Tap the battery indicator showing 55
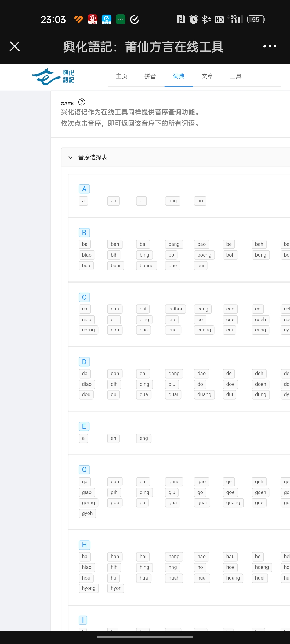This screenshot has height=644, width=290. click(x=256, y=19)
